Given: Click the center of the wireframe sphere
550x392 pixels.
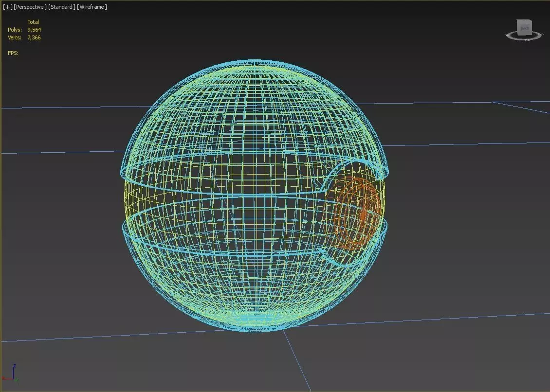Looking at the screenshot, I should pos(255,196).
